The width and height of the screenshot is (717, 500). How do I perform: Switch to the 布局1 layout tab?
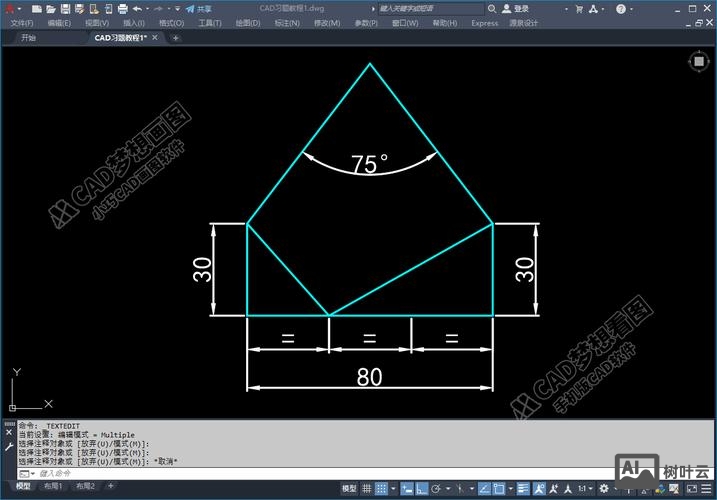click(x=52, y=487)
